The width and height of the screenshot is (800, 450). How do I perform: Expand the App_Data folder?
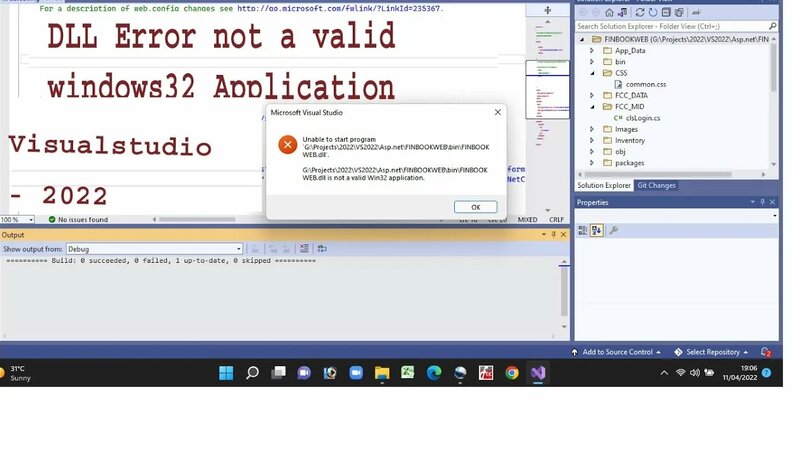[592, 51]
